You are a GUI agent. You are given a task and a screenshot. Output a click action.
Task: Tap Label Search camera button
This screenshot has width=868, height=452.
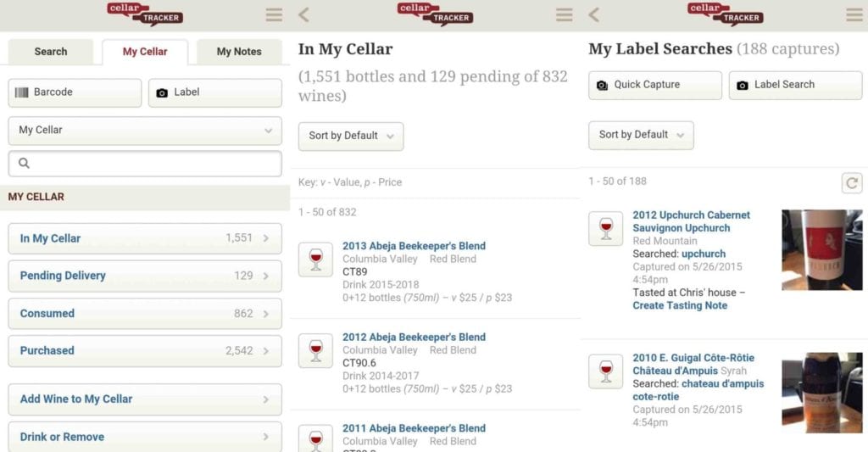(794, 85)
